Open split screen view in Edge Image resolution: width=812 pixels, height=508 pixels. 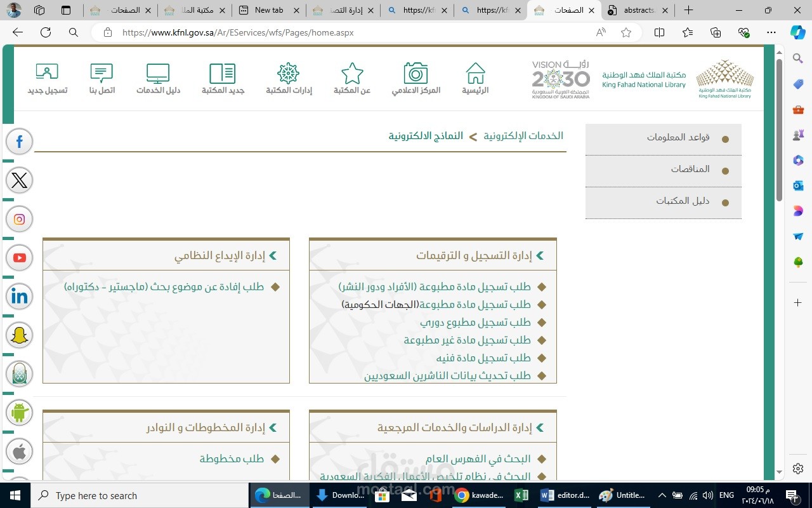659,32
